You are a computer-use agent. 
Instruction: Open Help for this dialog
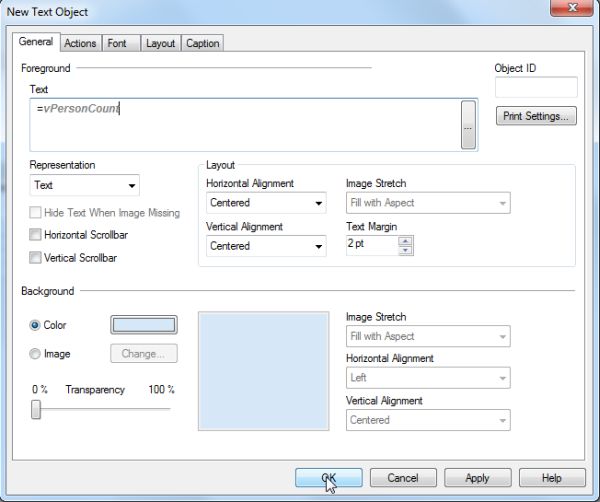(552, 478)
